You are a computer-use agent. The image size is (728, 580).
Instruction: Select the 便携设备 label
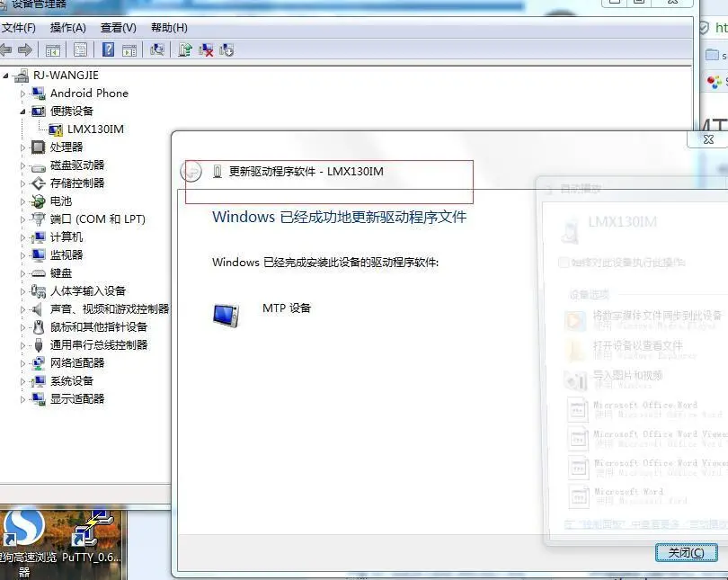click(72, 111)
